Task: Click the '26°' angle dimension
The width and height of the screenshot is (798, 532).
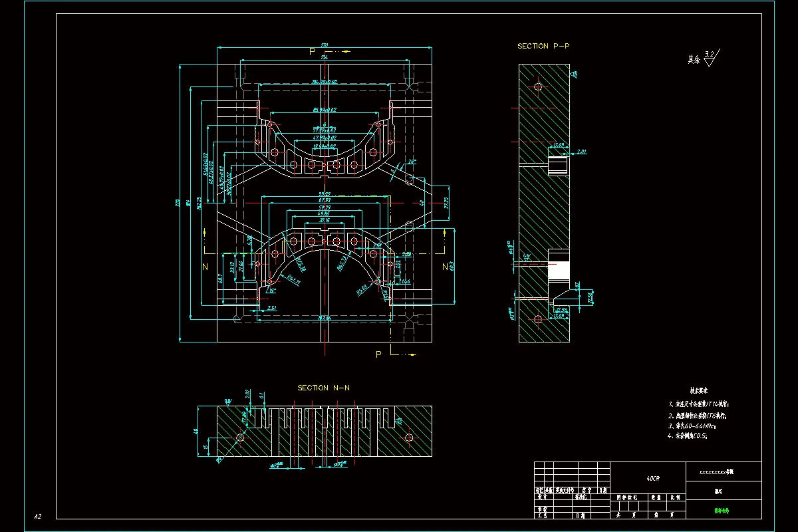Action: [412, 162]
